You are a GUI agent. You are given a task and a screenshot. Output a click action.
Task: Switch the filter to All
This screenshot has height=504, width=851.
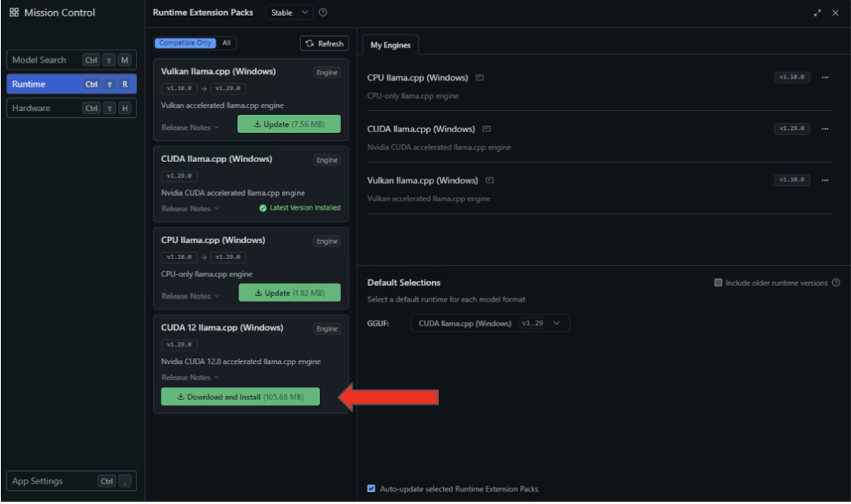click(226, 43)
